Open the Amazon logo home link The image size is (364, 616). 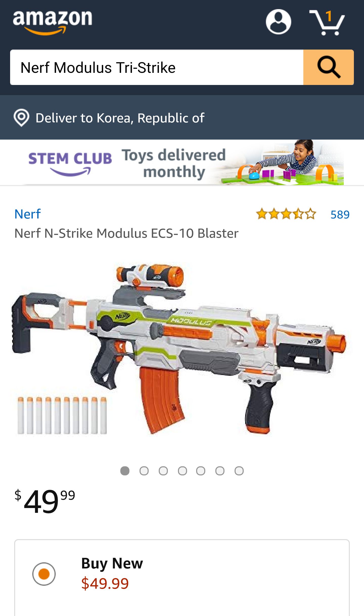coord(53,22)
